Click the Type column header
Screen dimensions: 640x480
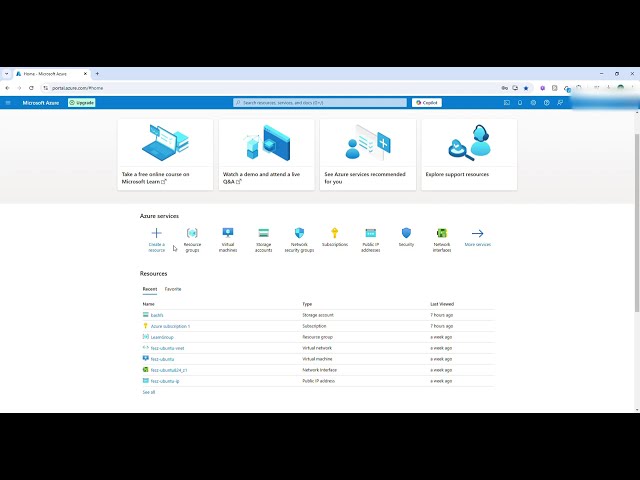tap(307, 304)
